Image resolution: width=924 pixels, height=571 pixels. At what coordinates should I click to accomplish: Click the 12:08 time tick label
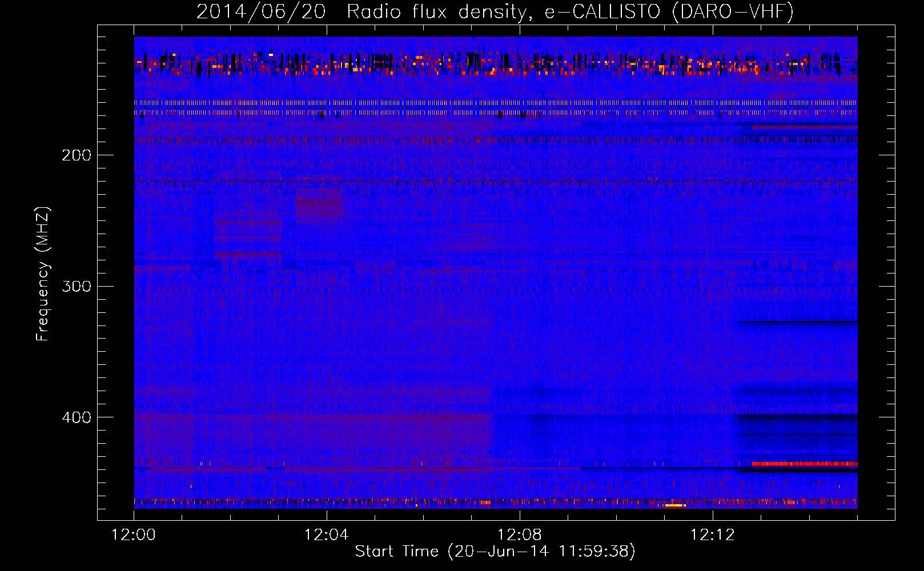pos(520,535)
